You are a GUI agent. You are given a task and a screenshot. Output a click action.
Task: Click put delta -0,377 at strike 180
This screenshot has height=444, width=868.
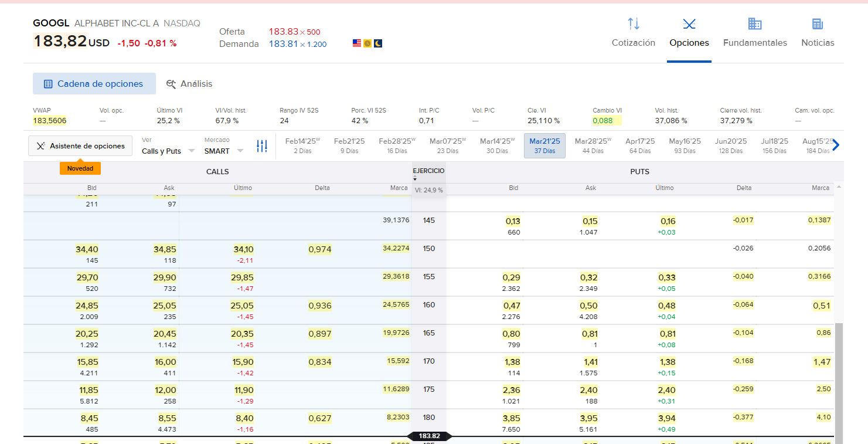[743, 417]
